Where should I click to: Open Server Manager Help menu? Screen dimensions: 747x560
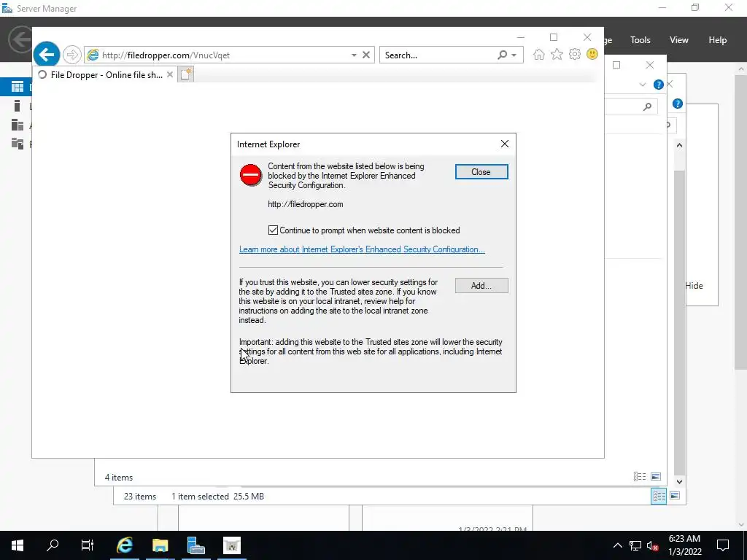pyautogui.click(x=717, y=40)
